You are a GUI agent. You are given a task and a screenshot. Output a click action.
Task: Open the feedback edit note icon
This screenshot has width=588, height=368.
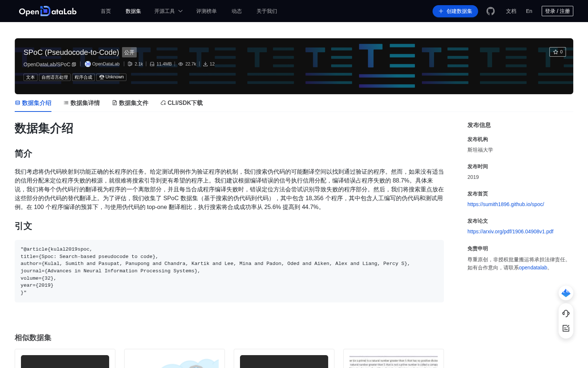point(566,328)
